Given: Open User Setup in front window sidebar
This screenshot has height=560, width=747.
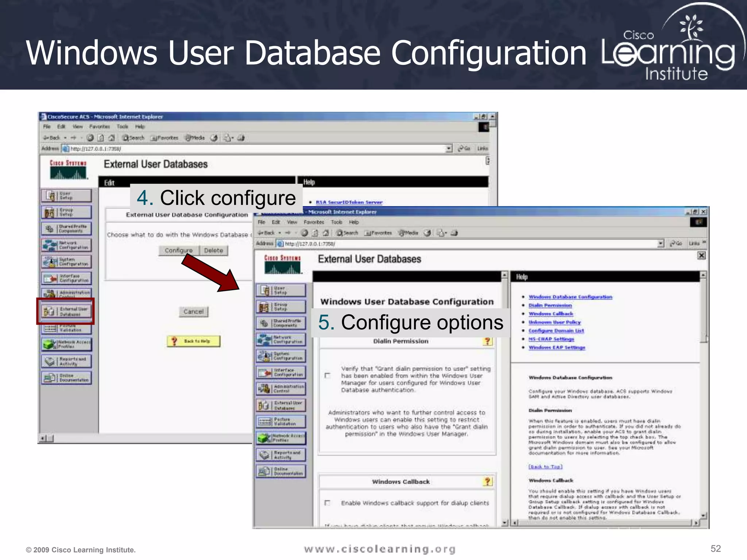Looking at the screenshot, I should tap(281, 290).
